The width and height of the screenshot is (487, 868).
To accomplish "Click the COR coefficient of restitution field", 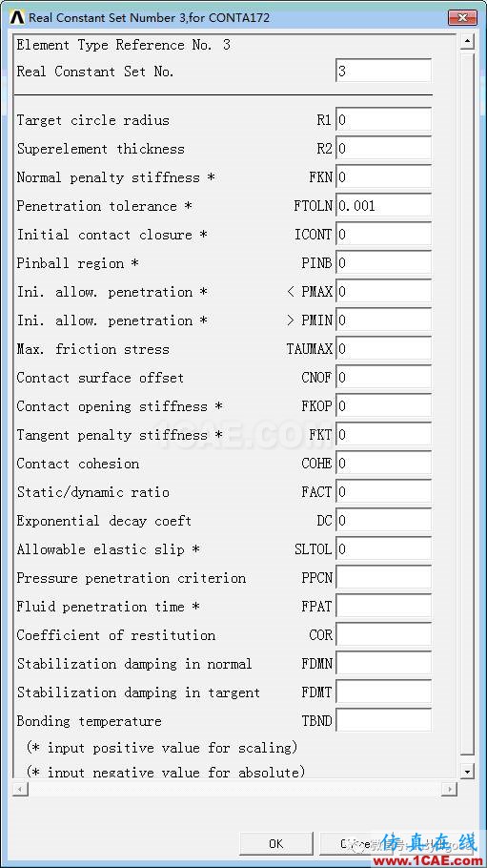I will click(x=383, y=635).
